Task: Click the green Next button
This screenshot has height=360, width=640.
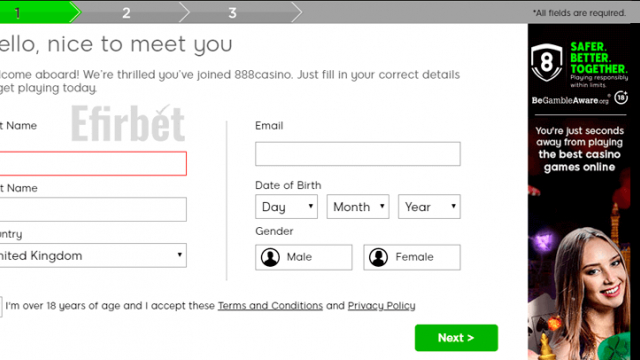Action: pyautogui.click(x=456, y=338)
